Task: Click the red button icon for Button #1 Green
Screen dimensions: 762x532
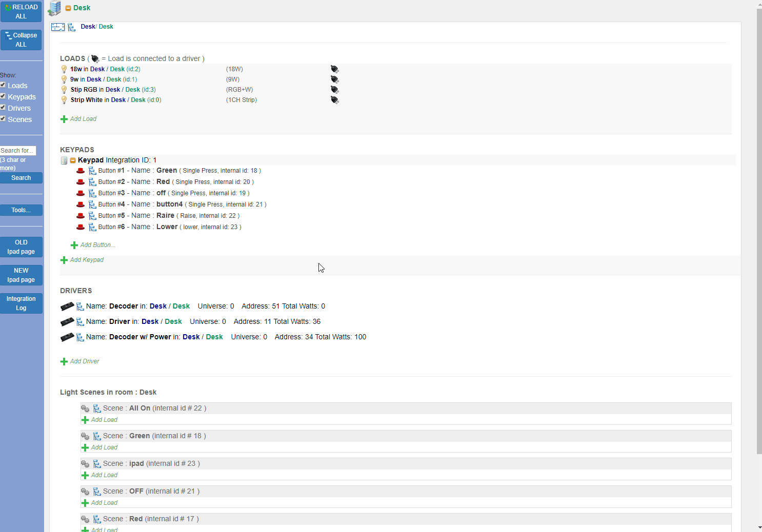Action: [81, 171]
